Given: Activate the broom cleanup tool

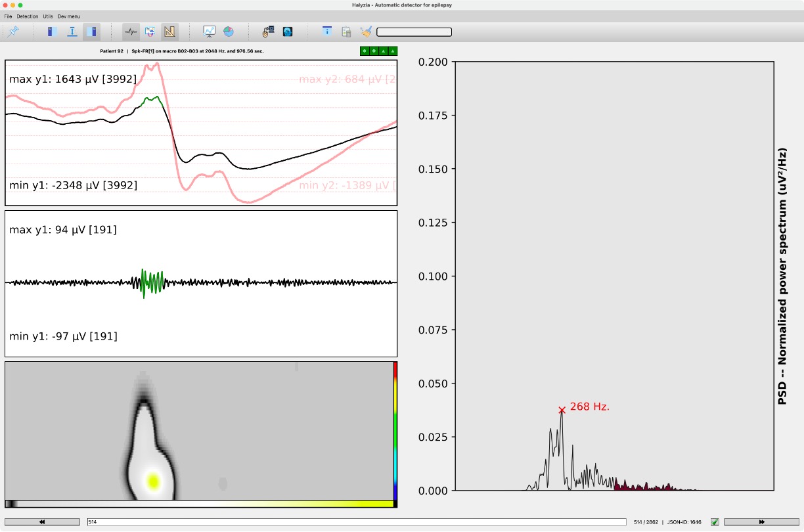Looking at the screenshot, I should click(x=366, y=31).
